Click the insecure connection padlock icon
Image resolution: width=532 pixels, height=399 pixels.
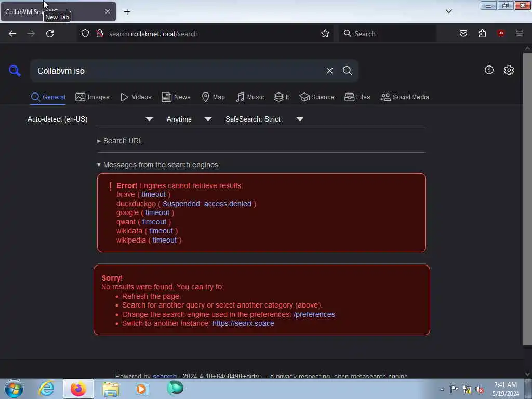tap(100, 34)
